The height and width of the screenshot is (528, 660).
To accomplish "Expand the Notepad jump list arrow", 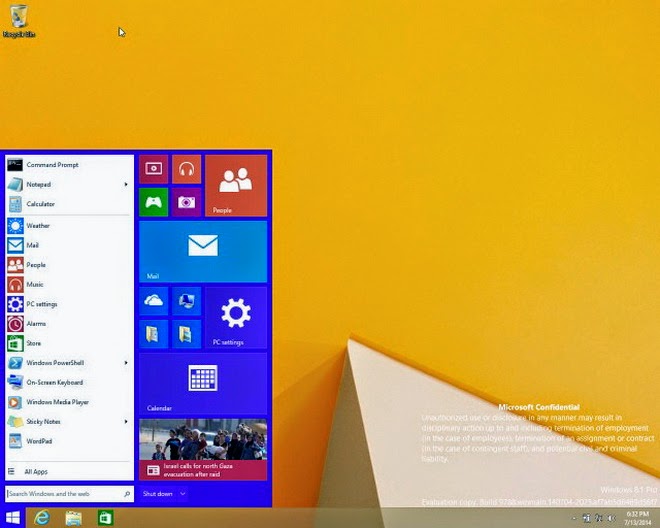I will (126, 184).
